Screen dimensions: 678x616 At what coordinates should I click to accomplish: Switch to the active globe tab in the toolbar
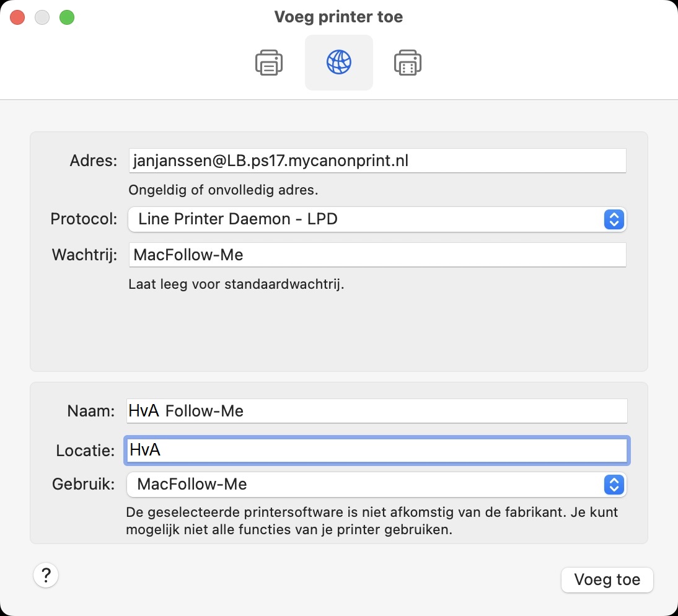coord(338,62)
